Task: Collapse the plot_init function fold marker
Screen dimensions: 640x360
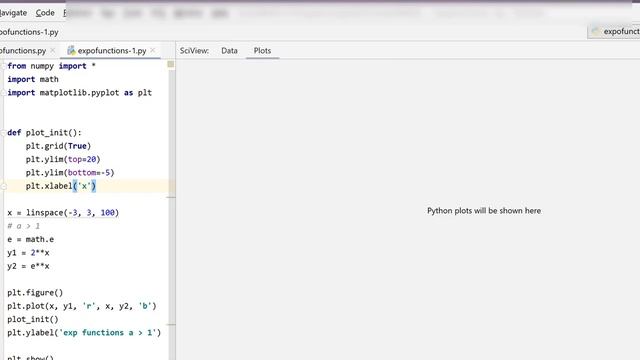Action: pyautogui.click(x=3, y=133)
